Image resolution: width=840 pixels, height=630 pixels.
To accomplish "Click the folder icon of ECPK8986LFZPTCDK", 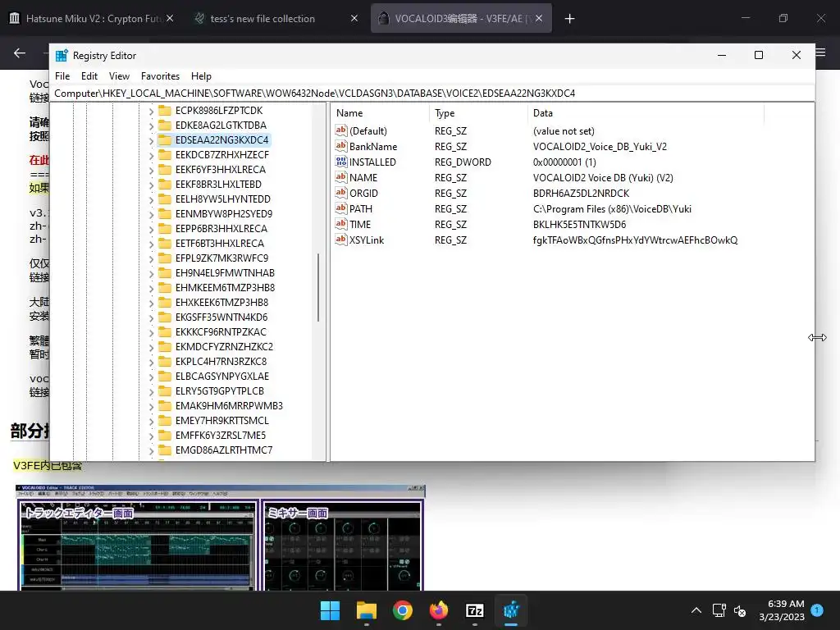I will pos(165,111).
